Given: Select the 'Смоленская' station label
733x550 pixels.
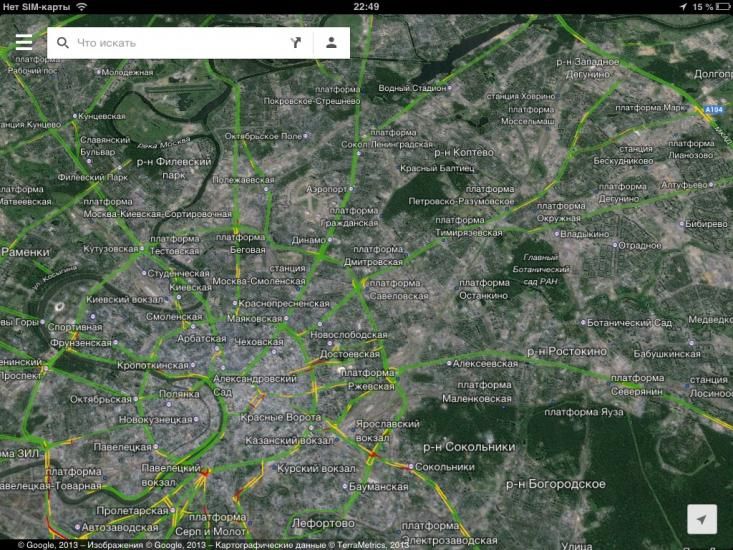Looking at the screenshot, I should 174,316.
